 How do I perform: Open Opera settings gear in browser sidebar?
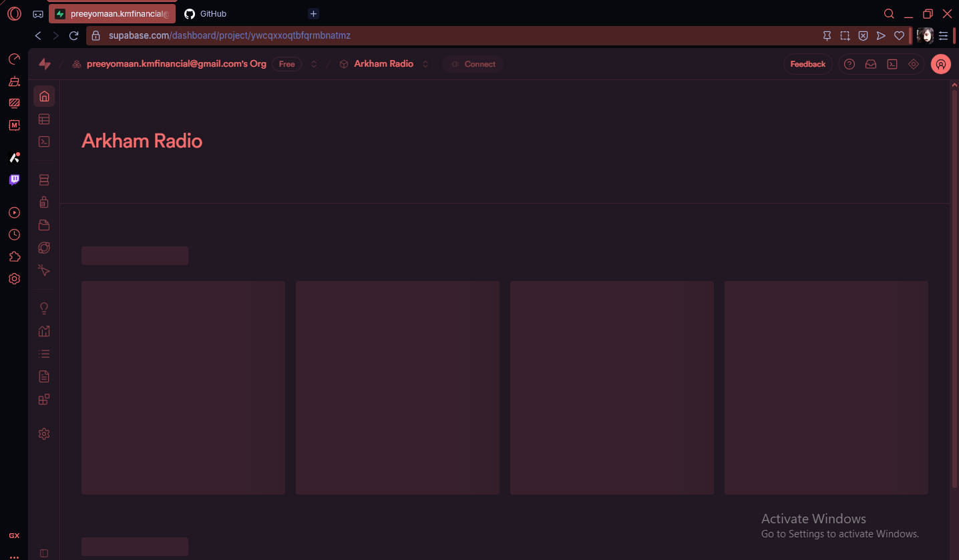point(14,279)
